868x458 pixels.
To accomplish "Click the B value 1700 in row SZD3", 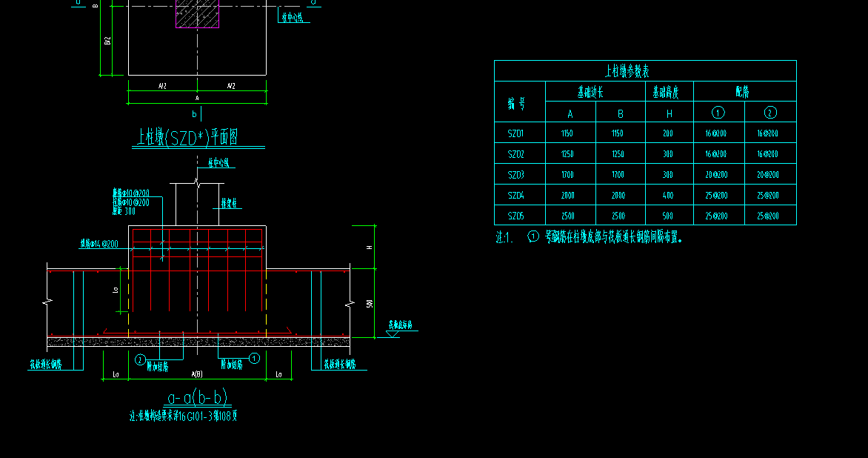I will tap(618, 175).
